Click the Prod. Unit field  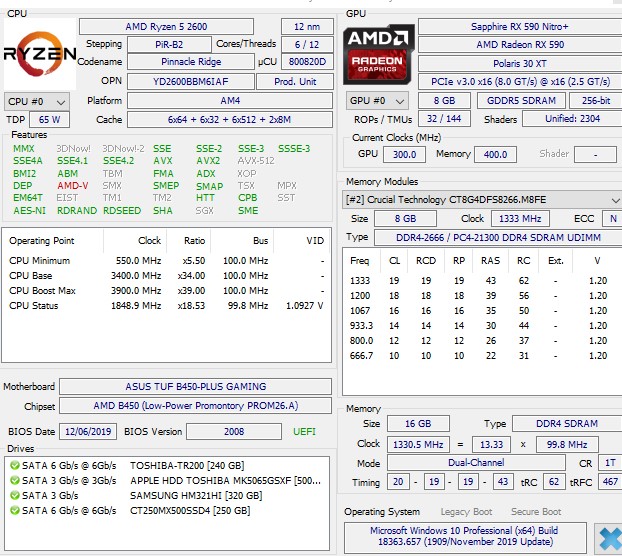coord(295,82)
